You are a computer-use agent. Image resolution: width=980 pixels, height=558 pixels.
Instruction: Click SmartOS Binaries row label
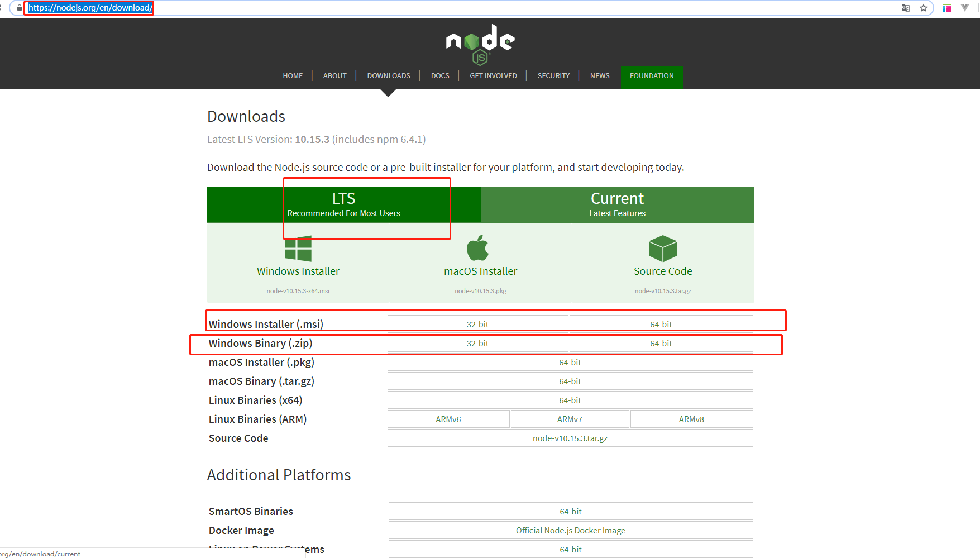click(x=251, y=511)
